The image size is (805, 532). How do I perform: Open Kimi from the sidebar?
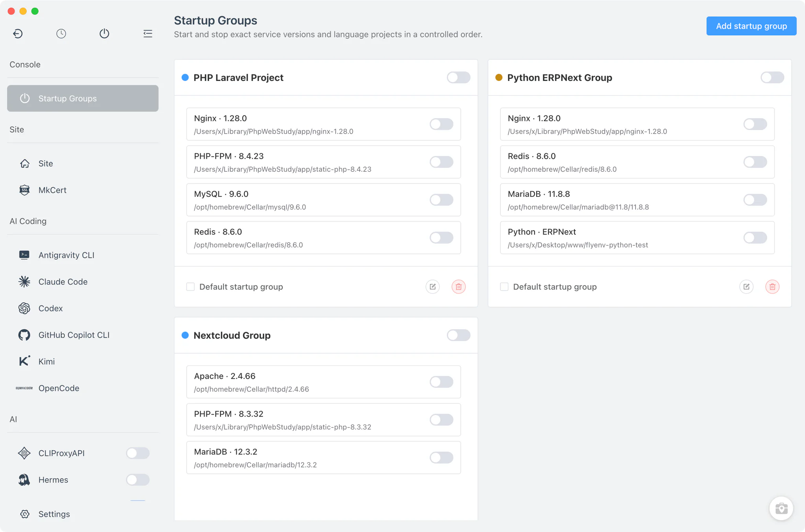tap(83, 361)
